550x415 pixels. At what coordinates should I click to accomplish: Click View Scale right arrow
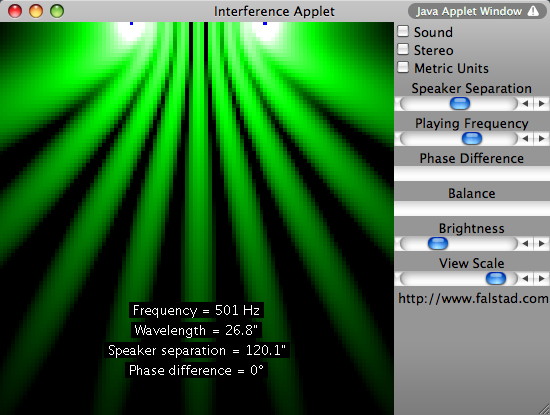coord(542,279)
